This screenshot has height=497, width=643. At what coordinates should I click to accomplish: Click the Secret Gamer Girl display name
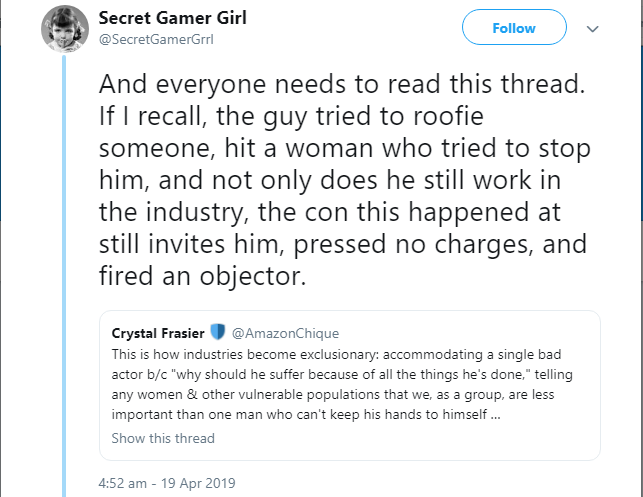(x=173, y=18)
